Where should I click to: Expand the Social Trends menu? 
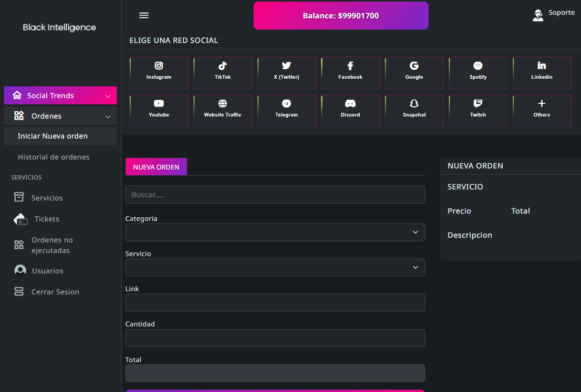(60, 96)
